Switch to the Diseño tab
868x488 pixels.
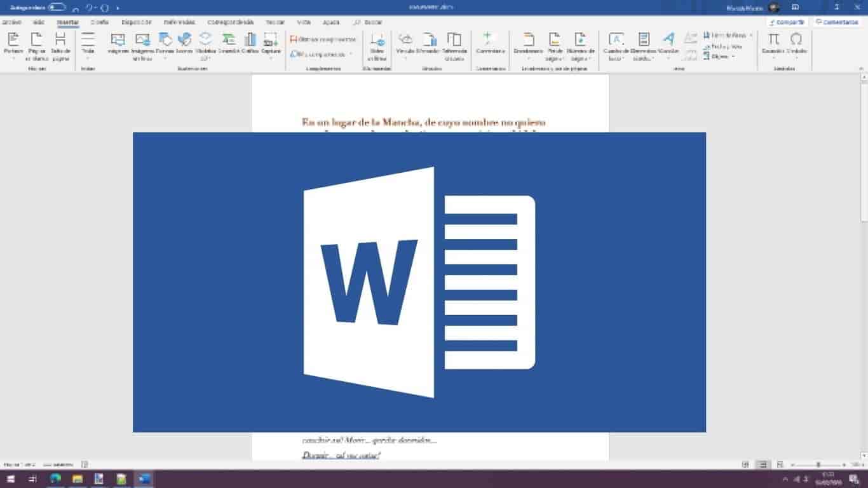(99, 22)
